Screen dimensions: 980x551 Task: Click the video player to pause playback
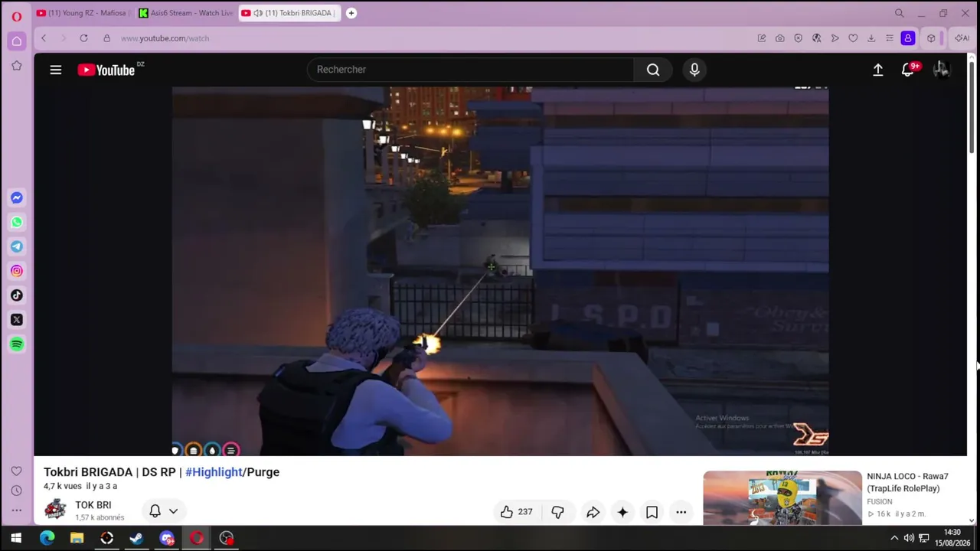click(x=500, y=271)
